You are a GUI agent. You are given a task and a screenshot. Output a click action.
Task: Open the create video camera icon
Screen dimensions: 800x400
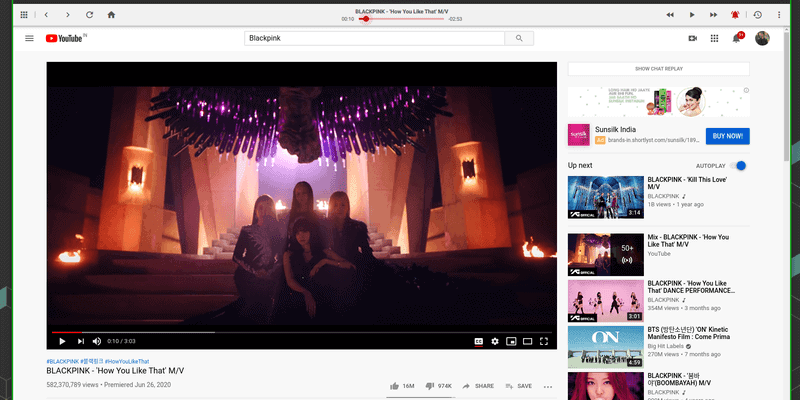pyautogui.click(x=692, y=38)
